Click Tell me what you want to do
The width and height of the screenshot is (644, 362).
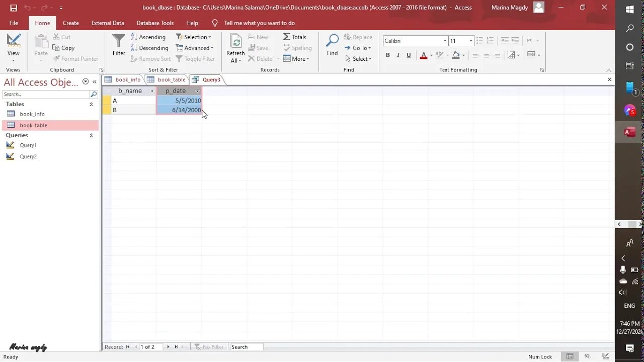pos(259,23)
